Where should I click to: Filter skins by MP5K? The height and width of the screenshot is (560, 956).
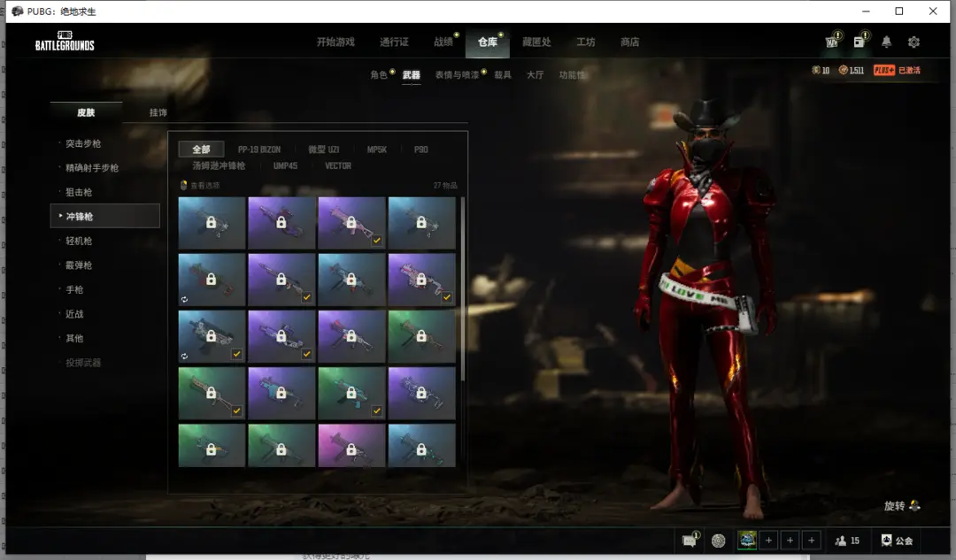(x=377, y=150)
